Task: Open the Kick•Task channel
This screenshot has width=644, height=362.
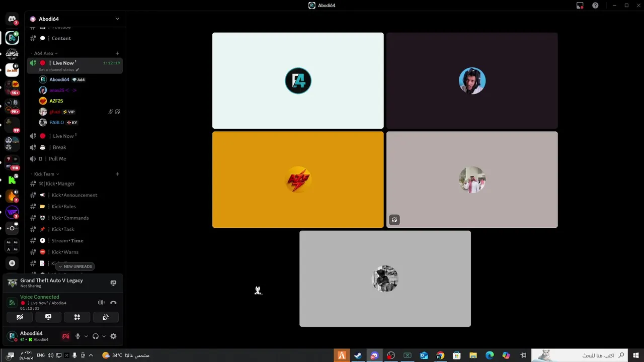Action: [74, 229]
